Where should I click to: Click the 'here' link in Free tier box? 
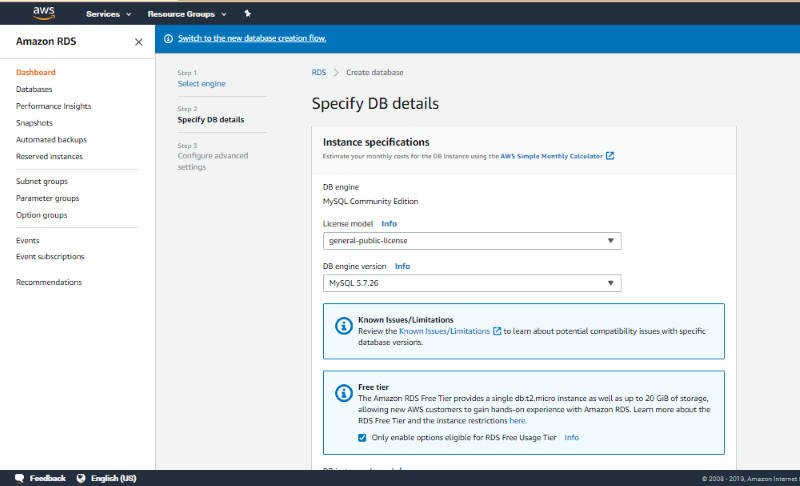point(517,421)
